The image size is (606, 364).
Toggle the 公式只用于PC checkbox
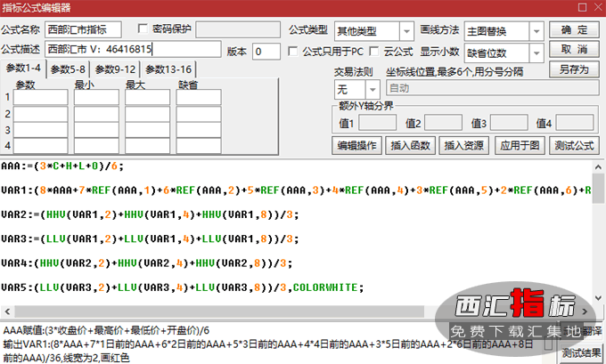(295, 51)
